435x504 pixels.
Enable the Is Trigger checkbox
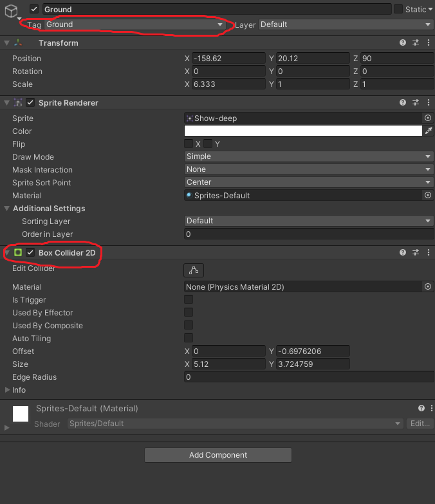point(189,299)
